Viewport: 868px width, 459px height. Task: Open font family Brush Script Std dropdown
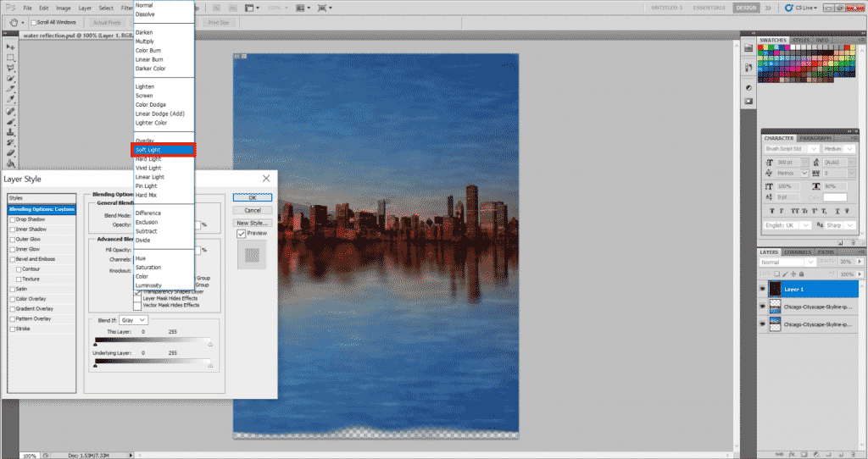(x=792, y=149)
